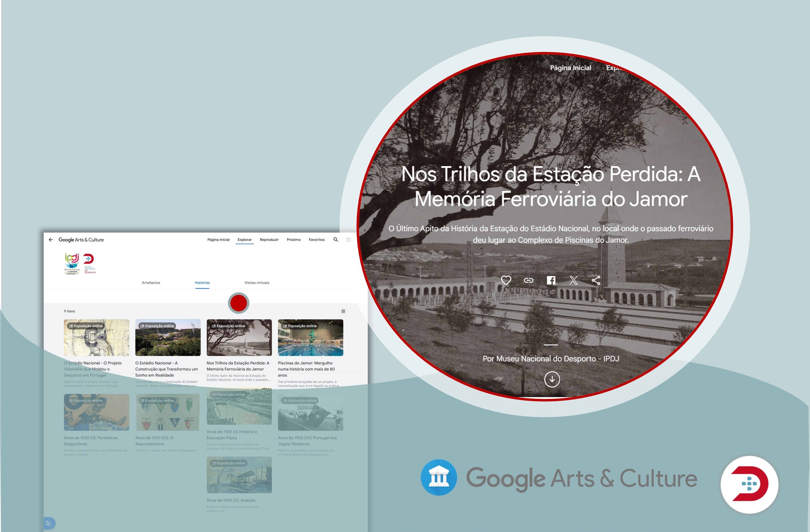Screen dimensions: 810x532
Task: Click title 'Piscinas do Jamor: Mergulho numa história'
Action: pos(306,369)
